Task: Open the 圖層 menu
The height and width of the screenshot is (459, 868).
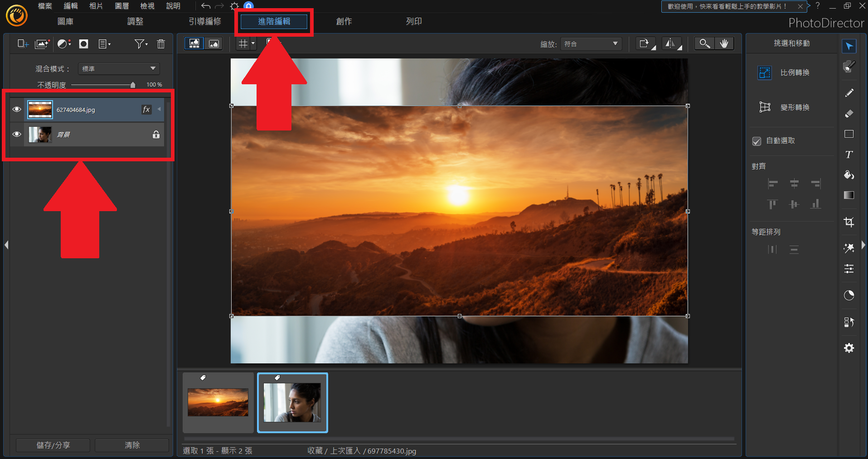Action: (121, 6)
